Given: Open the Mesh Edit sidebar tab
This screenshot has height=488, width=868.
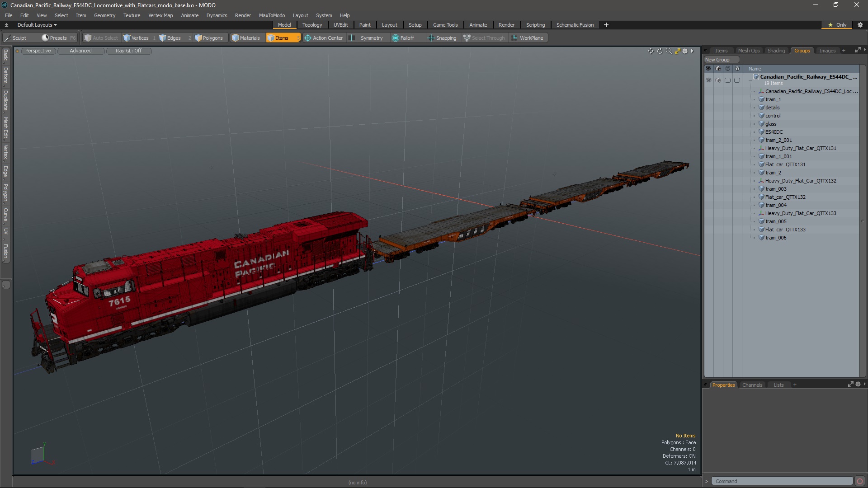Looking at the screenshot, I should pos(5,127).
